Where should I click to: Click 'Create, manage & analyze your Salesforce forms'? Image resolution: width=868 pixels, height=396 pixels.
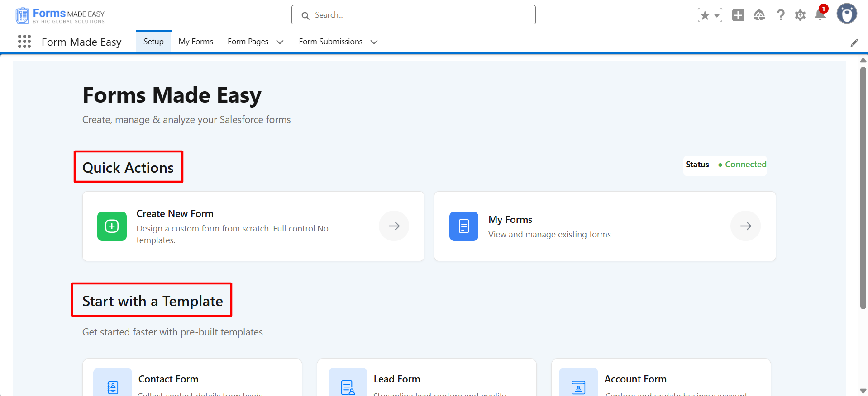coord(186,119)
